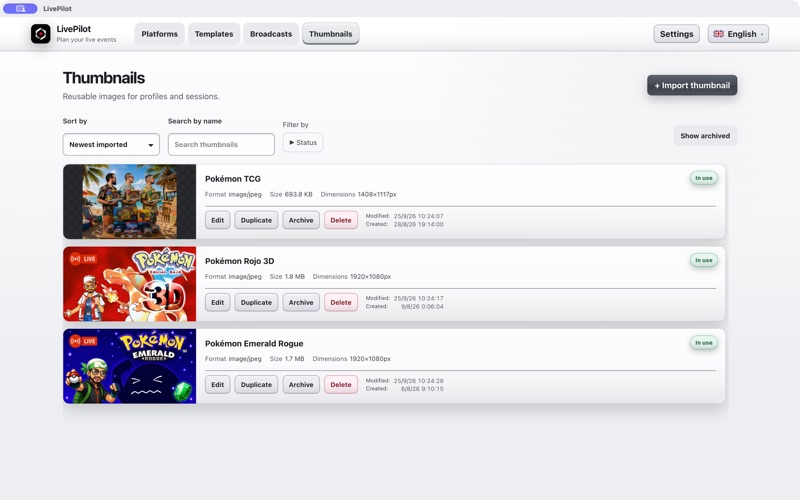
Task: Click the UK flag icon in the language selector
Action: point(718,34)
